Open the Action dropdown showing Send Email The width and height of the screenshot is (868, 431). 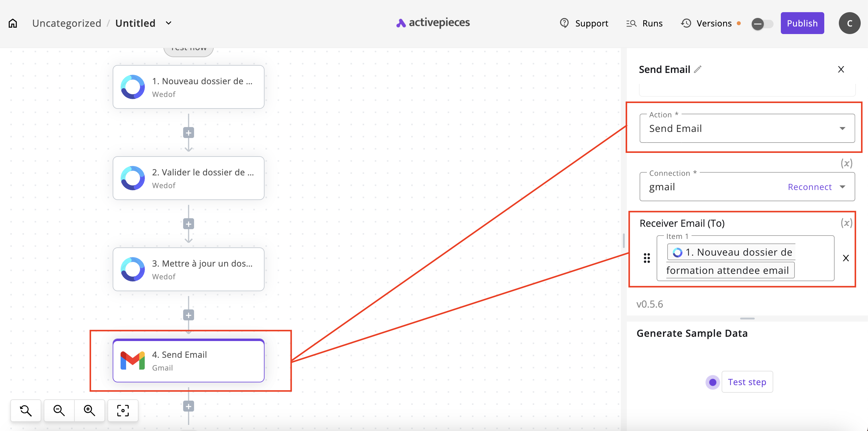coord(747,129)
